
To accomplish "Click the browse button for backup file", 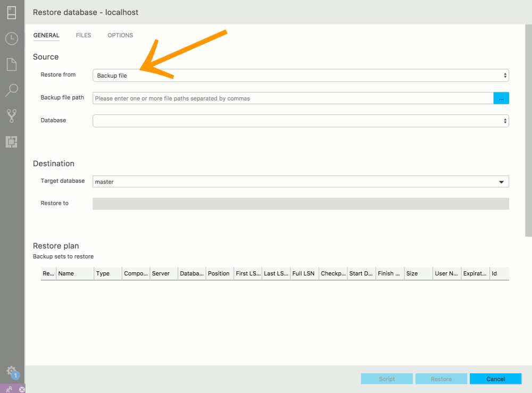I will coord(501,98).
